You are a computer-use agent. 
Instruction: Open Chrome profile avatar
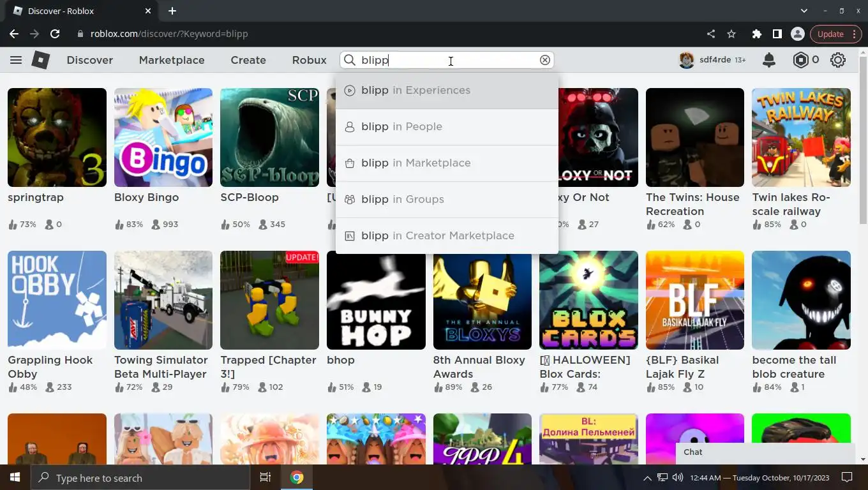(x=797, y=34)
